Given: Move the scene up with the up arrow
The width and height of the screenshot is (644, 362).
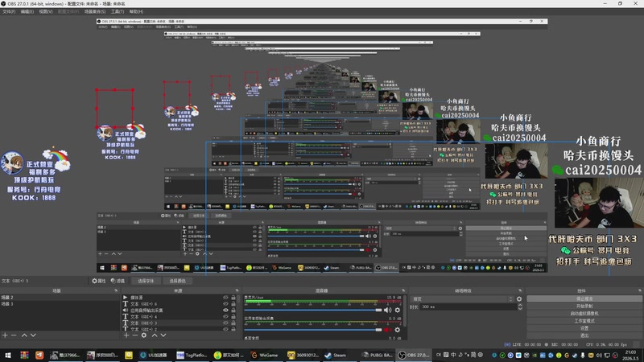Looking at the screenshot, I should pyautogui.click(x=24, y=335).
